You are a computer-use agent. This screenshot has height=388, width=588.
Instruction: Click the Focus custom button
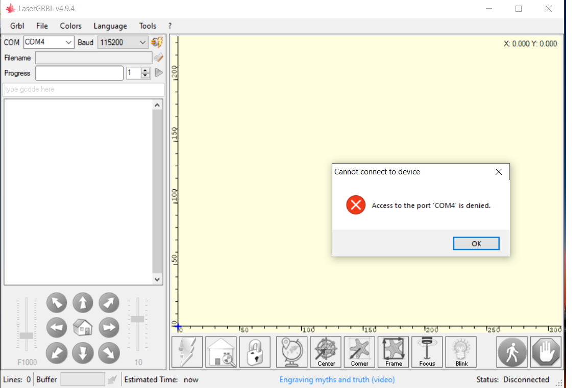pyautogui.click(x=427, y=352)
